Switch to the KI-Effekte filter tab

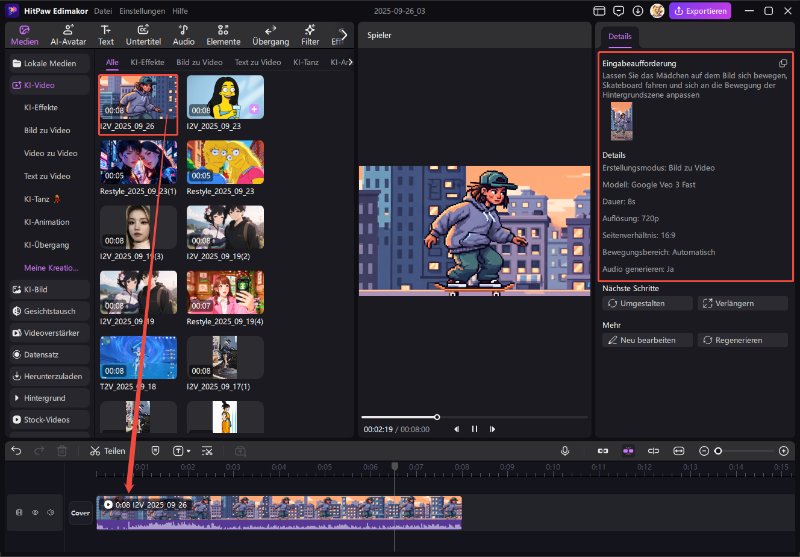click(147, 62)
